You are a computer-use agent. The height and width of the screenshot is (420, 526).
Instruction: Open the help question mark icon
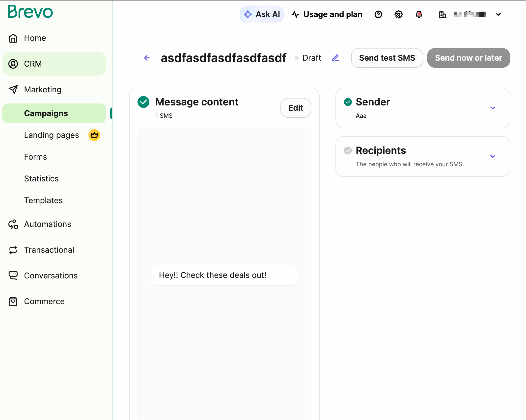pyautogui.click(x=378, y=14)
